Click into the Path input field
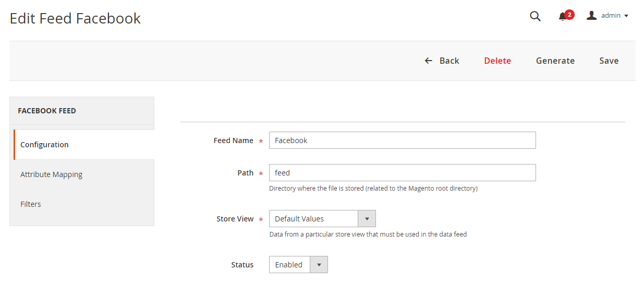Screen dimensions: 644x281 (x=402, y=173)
